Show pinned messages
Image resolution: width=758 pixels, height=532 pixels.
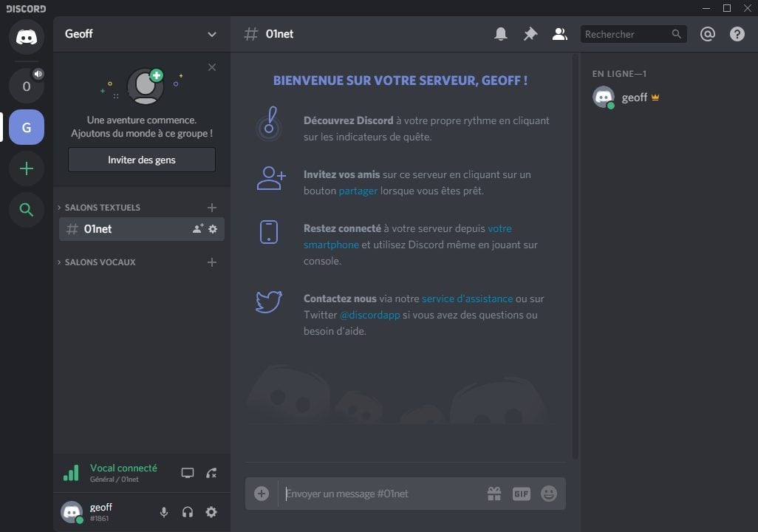coord(530,34)
